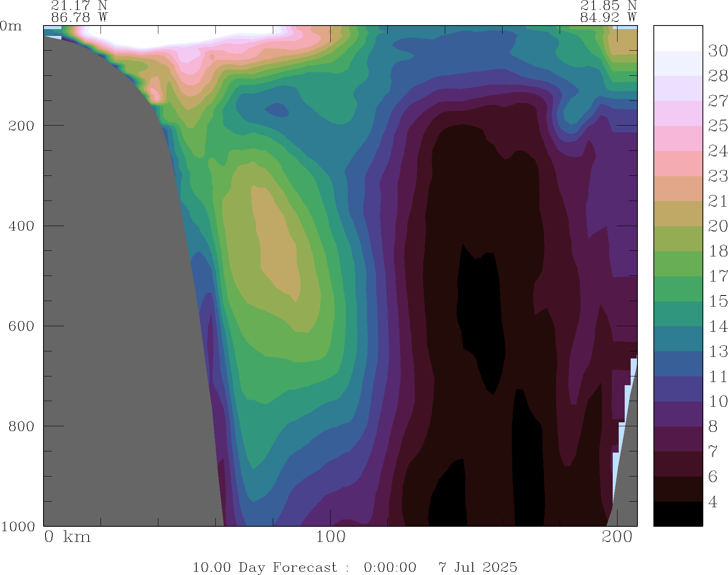728x575 pixels.
Task: Select the 100 km distance axis label
Action: 330,537
